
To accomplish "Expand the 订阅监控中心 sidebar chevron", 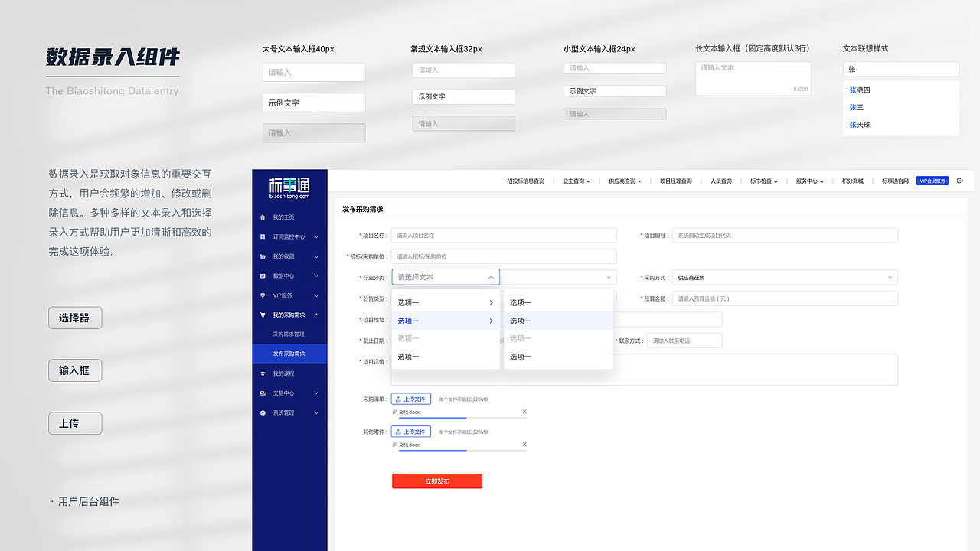I will tap(316, 236).
